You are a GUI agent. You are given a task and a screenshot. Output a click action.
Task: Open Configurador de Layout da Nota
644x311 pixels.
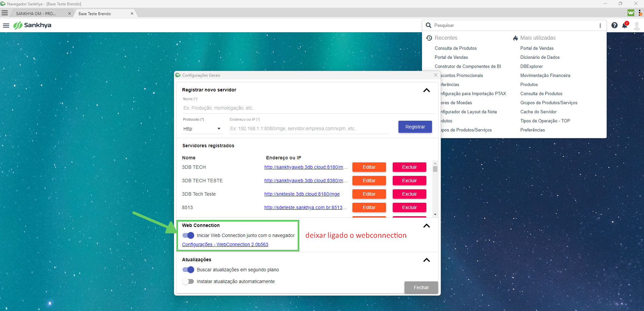pyautogui.click(x=468, y=112)
